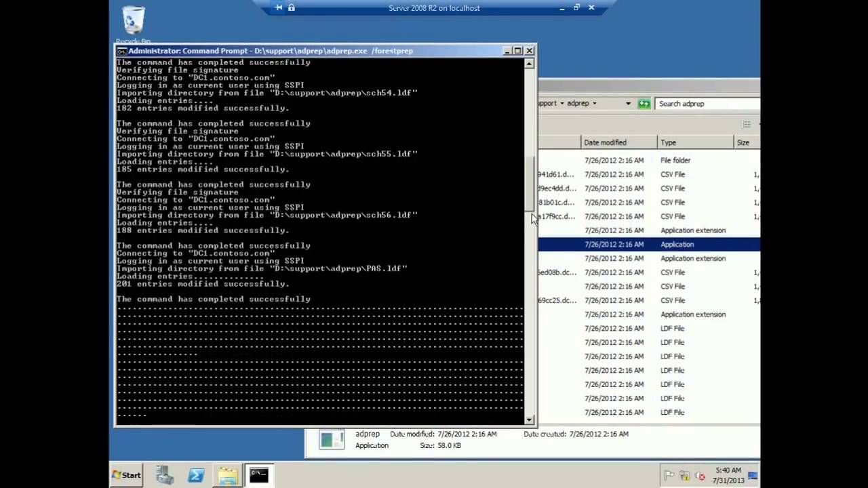Screen dimensions: 868x488
Task: Open the Command Prompt title bar system icon
Action: click(x=121, y=51)
